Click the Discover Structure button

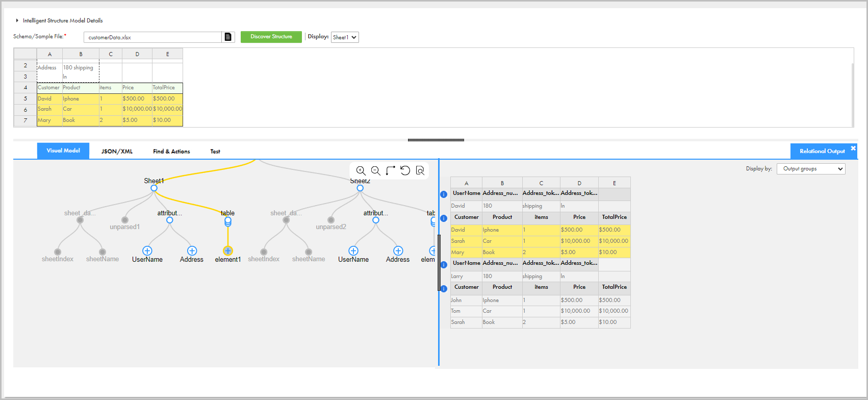tap(271, 37)
